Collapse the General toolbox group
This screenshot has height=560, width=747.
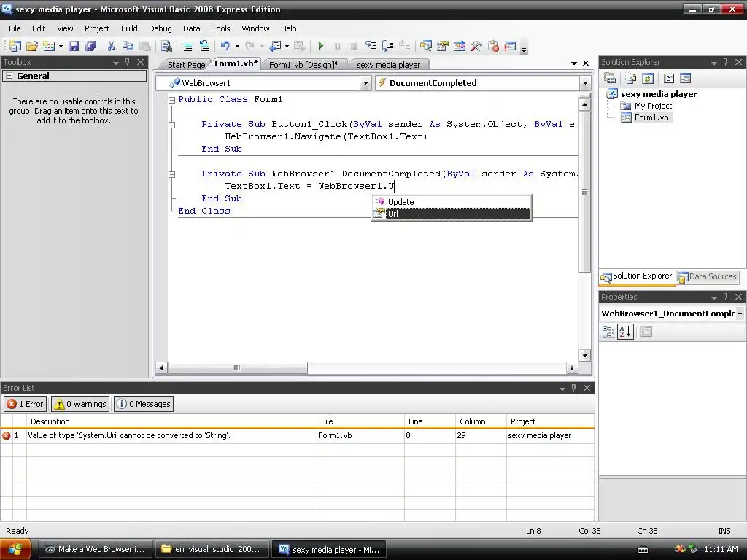9,76
